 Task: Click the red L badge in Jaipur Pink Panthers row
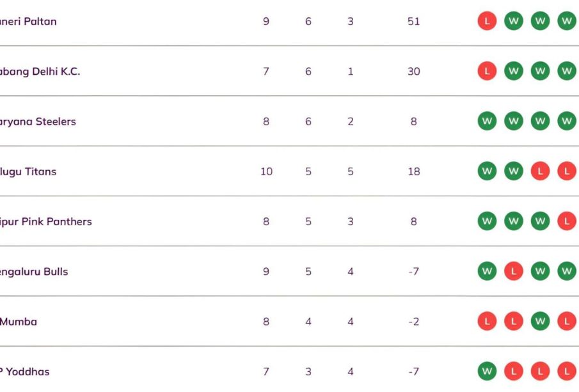click(x=566, y=221)
